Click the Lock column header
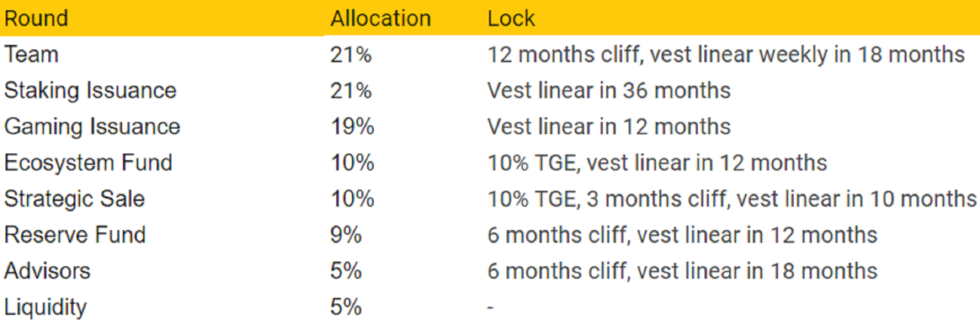The width and height of the screenshot is (980, 325). (511, 18)
